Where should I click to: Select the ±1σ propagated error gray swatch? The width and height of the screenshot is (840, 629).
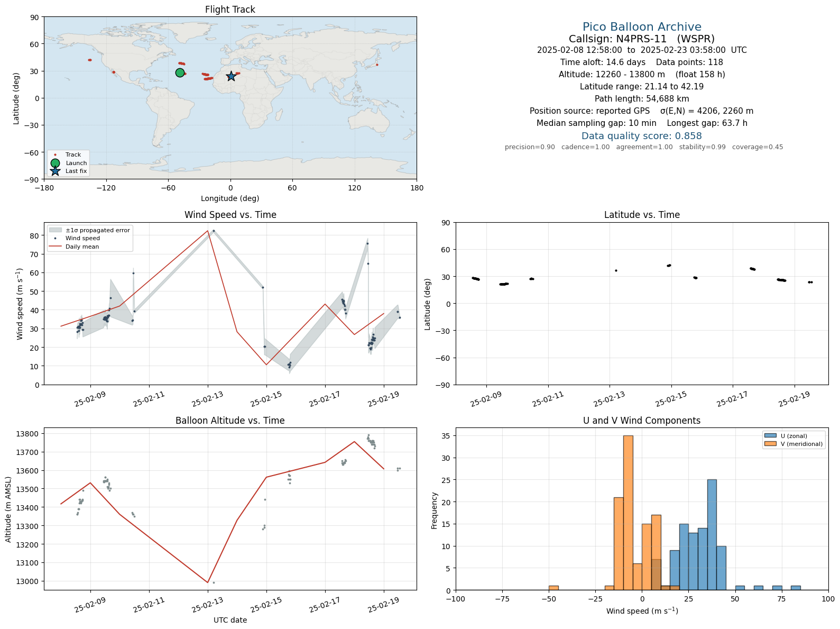[x=55, y=230]
